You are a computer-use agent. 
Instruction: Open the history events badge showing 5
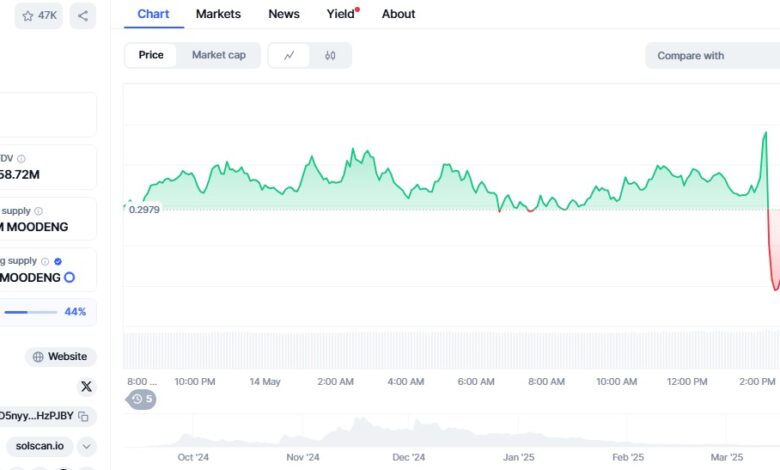pos(141,399)
